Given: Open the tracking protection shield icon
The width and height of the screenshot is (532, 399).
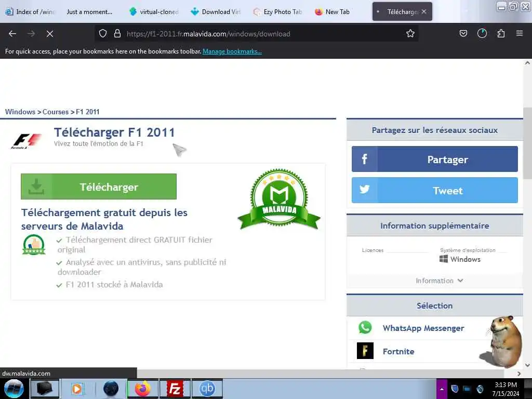Looking at the screenshot, I should [103, 34].
